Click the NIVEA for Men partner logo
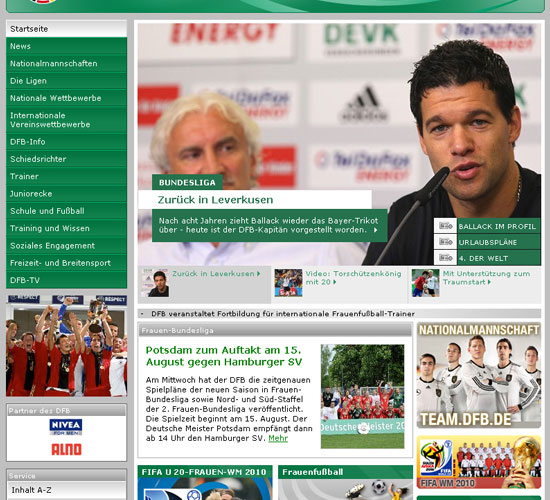The image size is (550, 500). click(x=66, y=427)
